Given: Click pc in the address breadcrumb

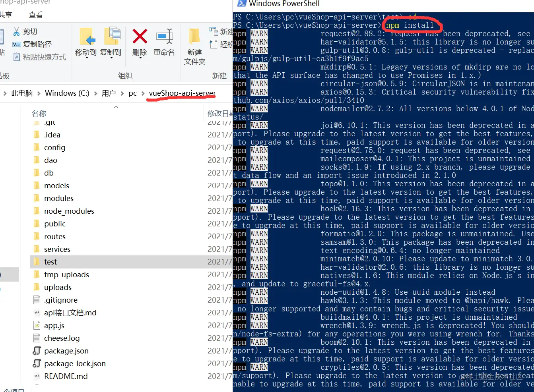Looking at the screenshot, I should tap(132, 93).
